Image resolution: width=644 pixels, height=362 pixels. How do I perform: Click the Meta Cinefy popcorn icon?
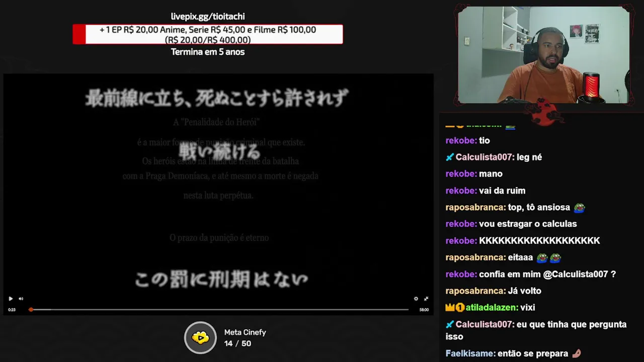[x=200, y=337]
